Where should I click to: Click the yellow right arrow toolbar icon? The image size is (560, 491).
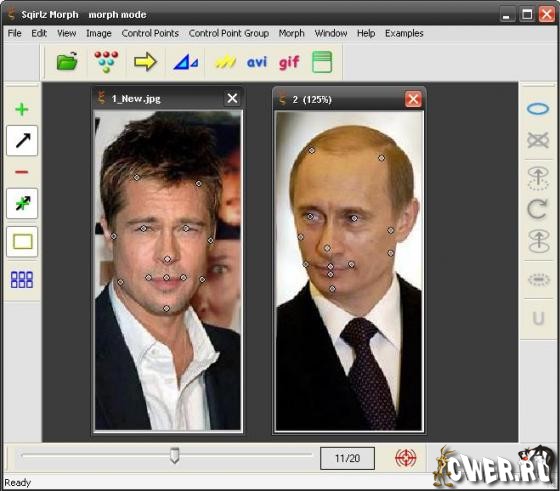tap(145, 62)
